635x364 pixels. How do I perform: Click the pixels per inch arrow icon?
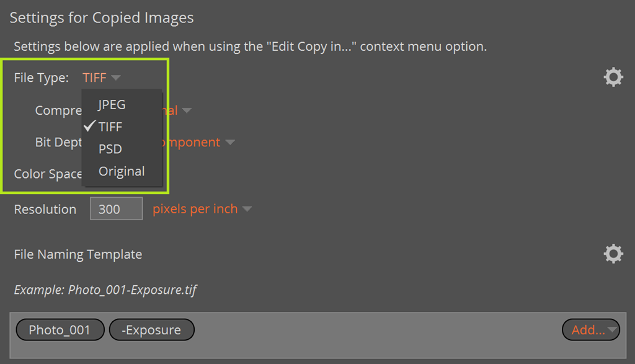[247, 209]
